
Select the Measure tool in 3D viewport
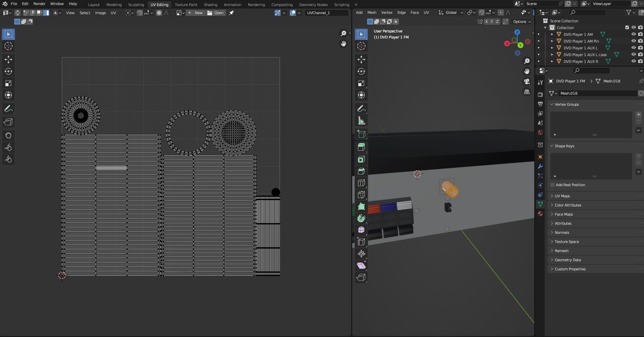pyautogui.click(x=361, y=120)
